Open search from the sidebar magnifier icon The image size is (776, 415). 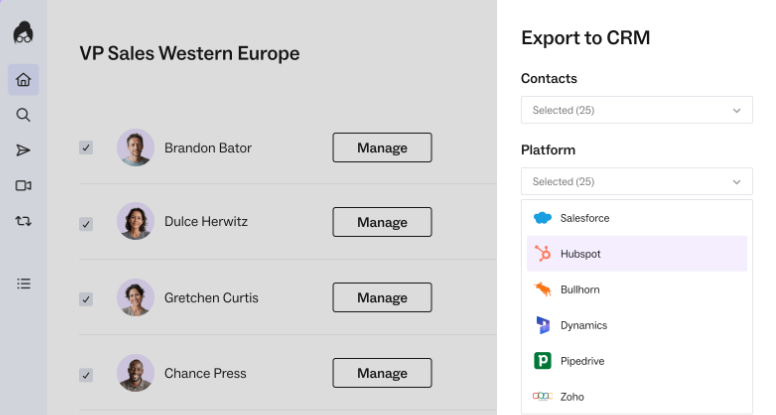(23, 115)
